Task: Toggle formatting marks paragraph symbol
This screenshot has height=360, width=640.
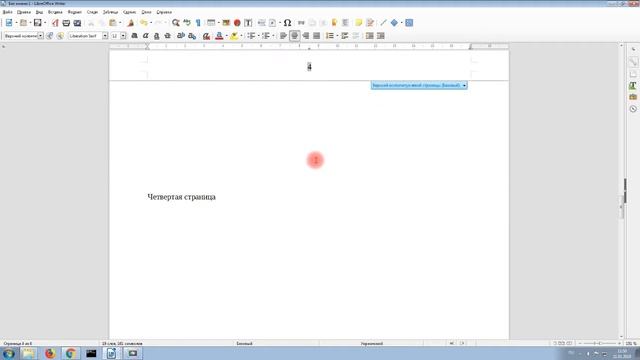Action: point(198,23)
